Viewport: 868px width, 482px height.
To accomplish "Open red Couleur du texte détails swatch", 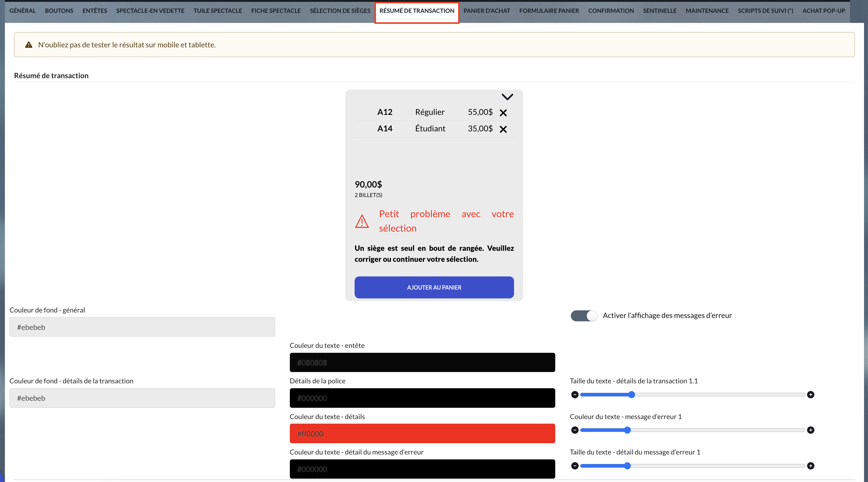I will pos(422,434).
